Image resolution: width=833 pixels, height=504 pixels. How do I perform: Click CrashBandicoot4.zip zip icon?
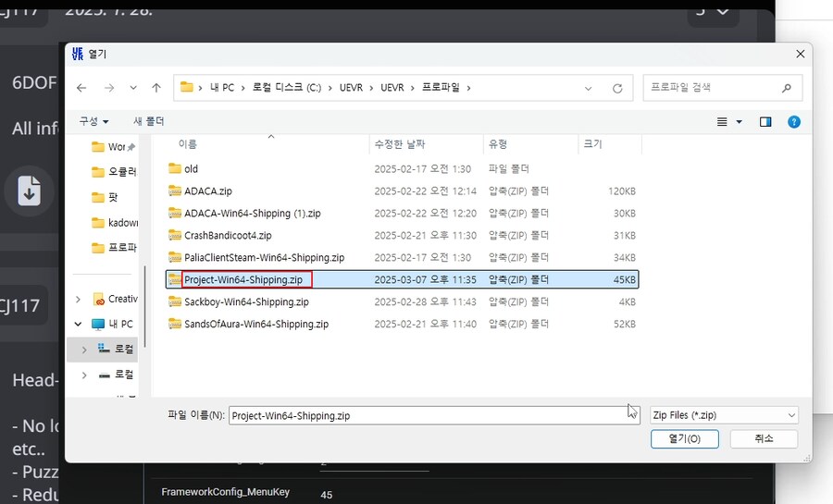[x=175, y=235]
